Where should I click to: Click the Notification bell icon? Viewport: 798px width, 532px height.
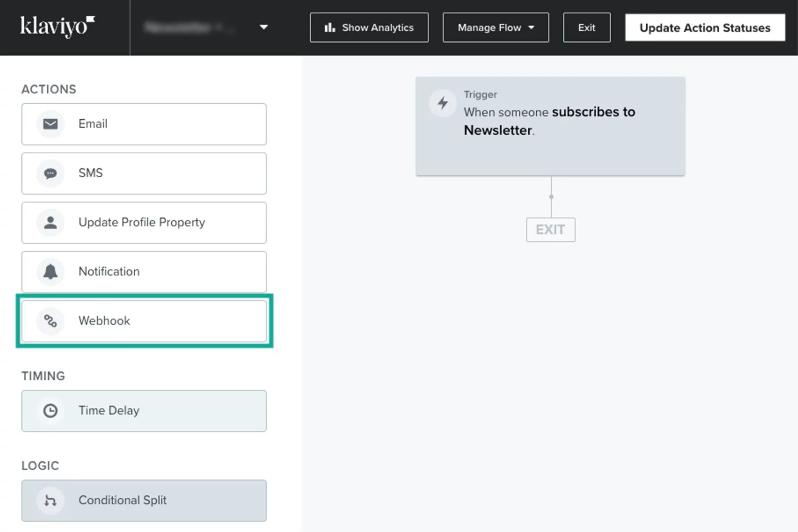(50, 271)
